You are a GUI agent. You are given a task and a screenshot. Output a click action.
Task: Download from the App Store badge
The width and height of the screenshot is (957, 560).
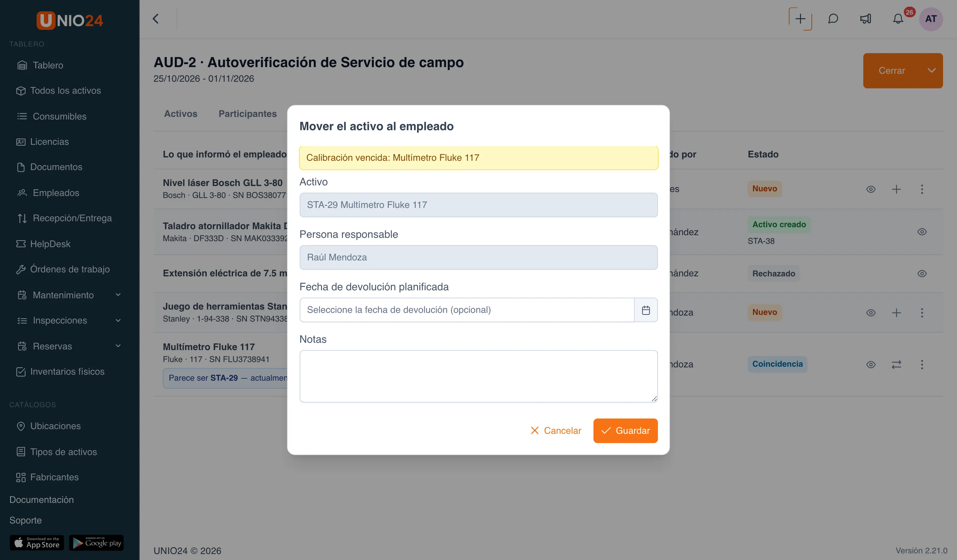point(37,542)
